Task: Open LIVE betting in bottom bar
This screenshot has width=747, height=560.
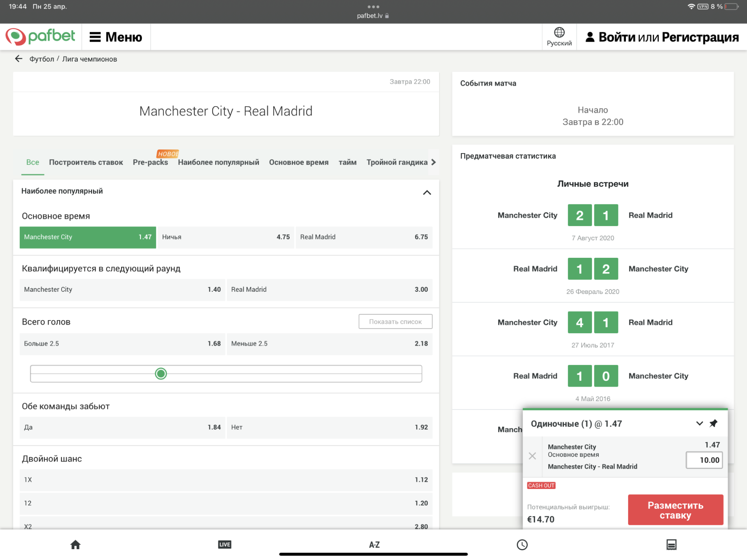Action: point(225,545)
